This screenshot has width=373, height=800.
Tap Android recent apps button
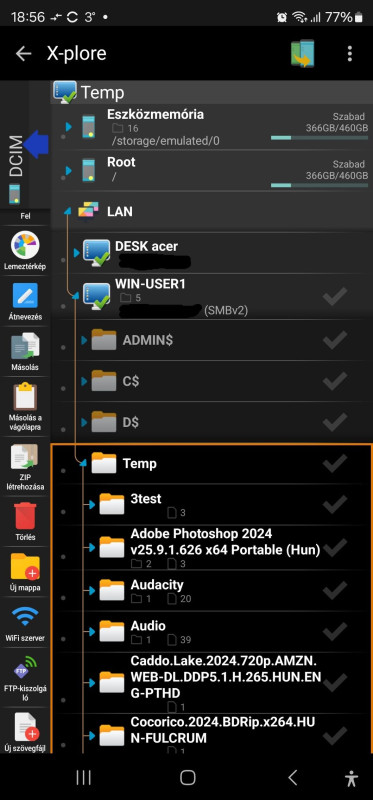83,778
